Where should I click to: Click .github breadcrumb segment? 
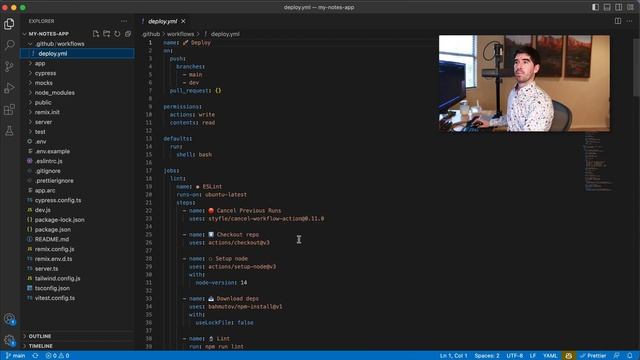pos(151,34)
